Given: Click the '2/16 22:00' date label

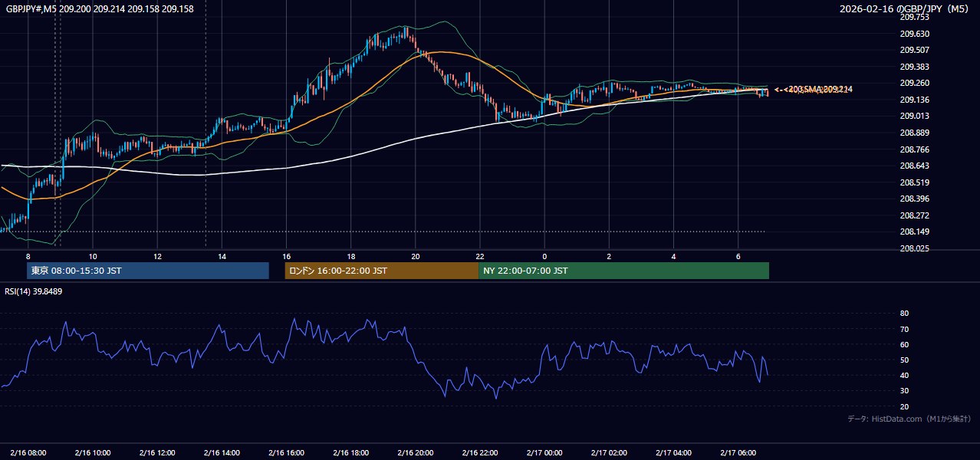Looking at the screenshot, I should tap(479, 453).
